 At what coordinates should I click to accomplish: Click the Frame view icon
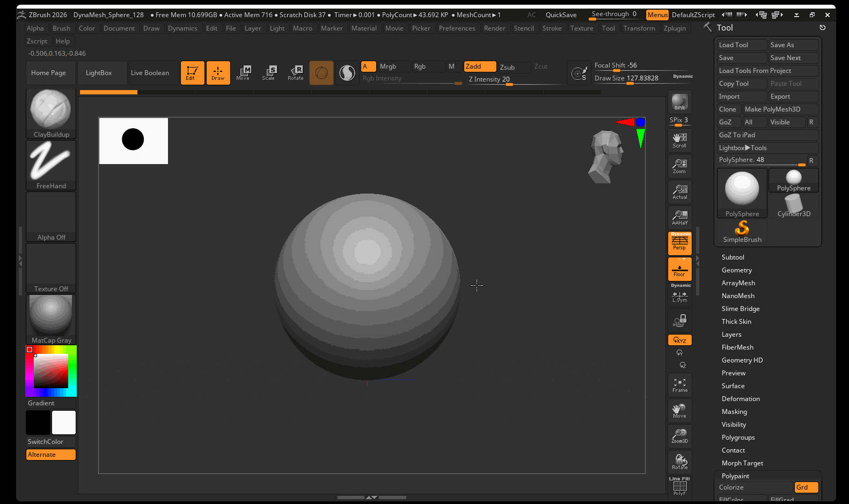(x=679, y=385)
